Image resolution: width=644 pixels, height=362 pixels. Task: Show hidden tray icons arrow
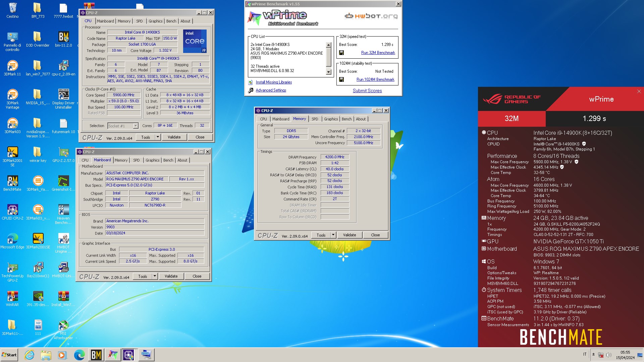point(593,355)
